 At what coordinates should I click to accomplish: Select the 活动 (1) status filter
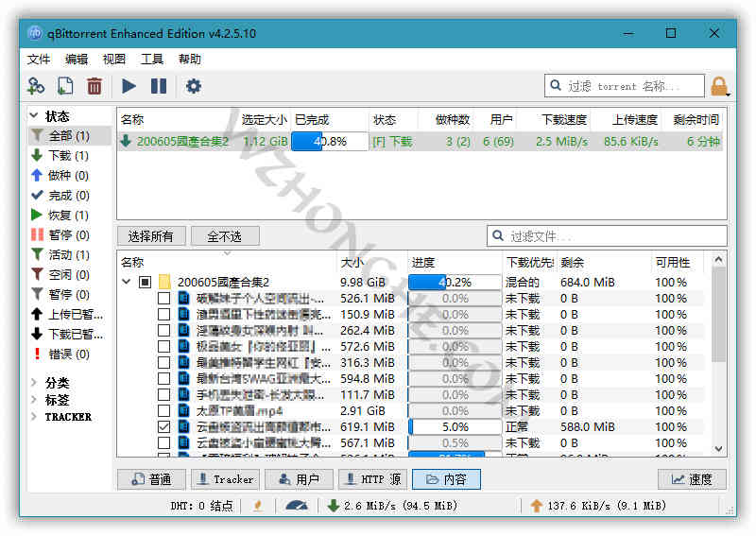click(60, 254)
